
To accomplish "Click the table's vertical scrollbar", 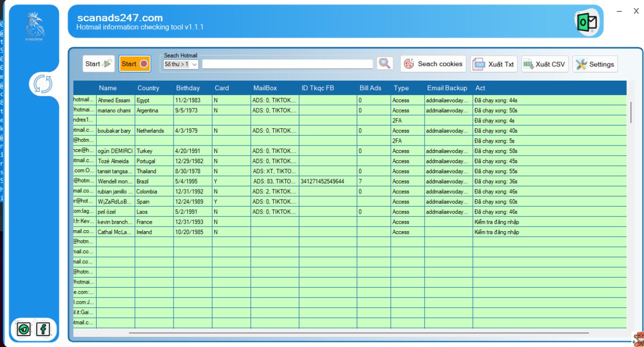I will (631, 113).
